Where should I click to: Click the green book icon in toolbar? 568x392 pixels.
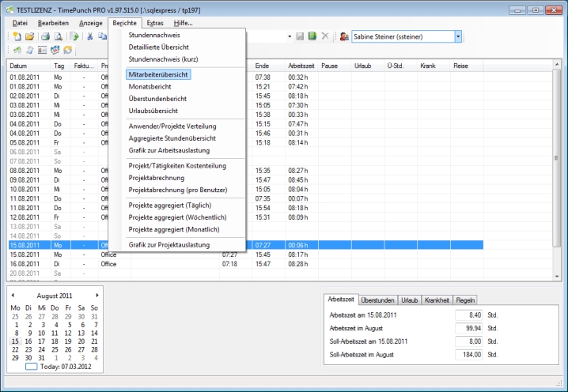(x=312, y=36)
